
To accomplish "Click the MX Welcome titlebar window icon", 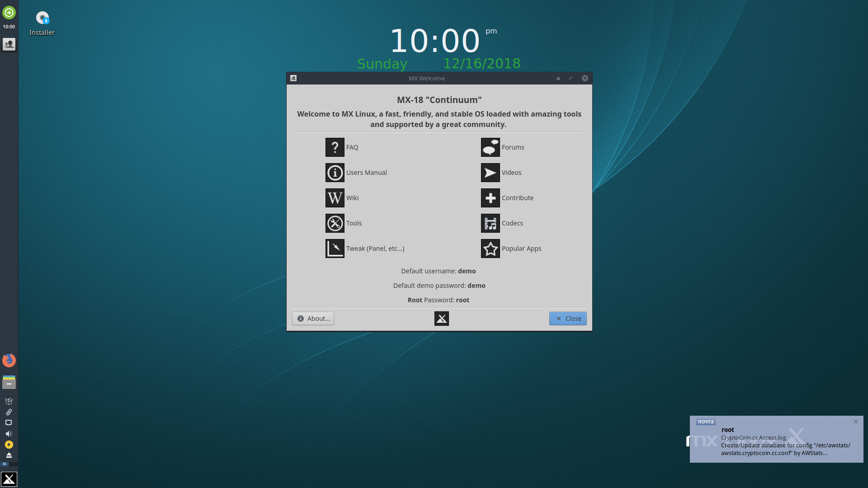I will [293, 78].
